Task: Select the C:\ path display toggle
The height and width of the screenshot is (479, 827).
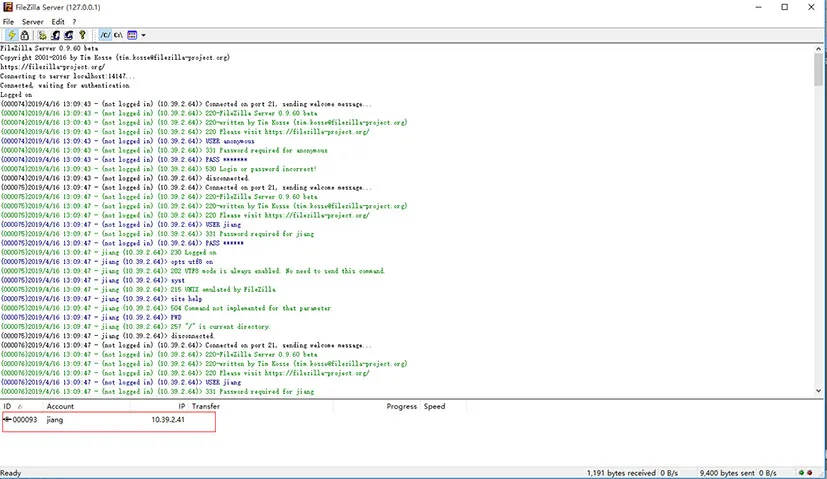Action: point(118,35)
